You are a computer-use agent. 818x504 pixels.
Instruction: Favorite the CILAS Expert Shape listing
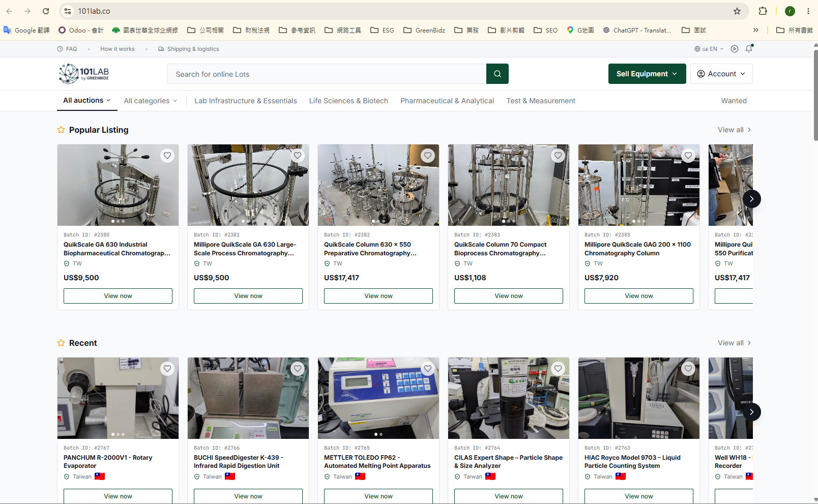(558, 369)
